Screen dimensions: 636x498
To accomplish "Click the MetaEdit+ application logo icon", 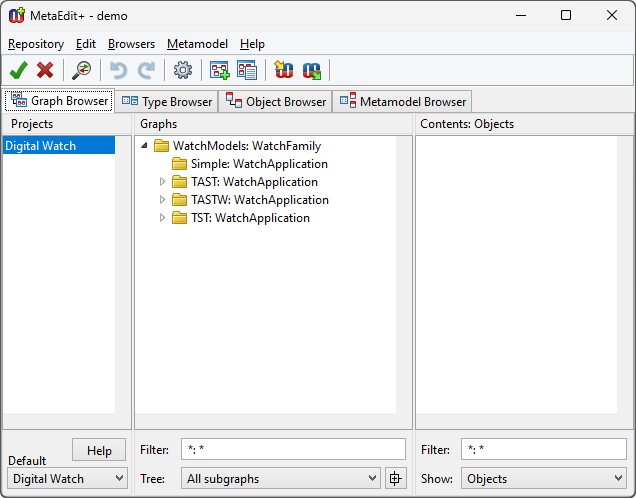I will click(x=17, y=15).
